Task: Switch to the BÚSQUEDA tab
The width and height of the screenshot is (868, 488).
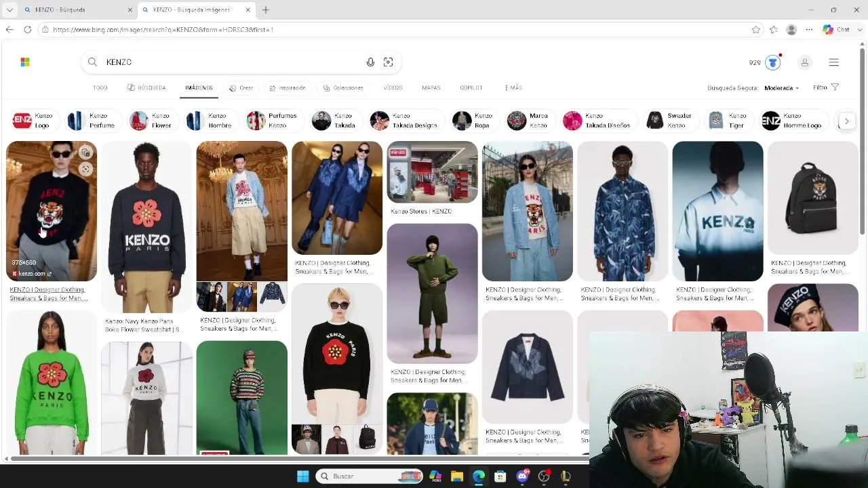Action: coord(146,88)
